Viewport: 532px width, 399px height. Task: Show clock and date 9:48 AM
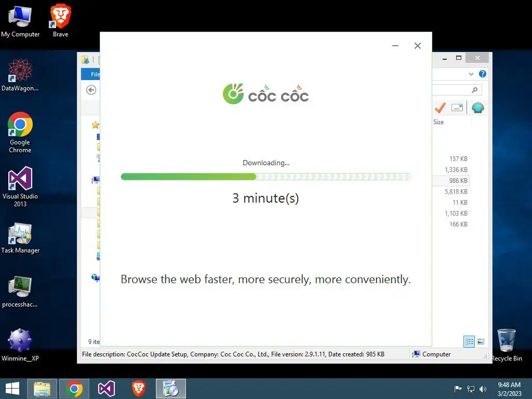[509, 389]
